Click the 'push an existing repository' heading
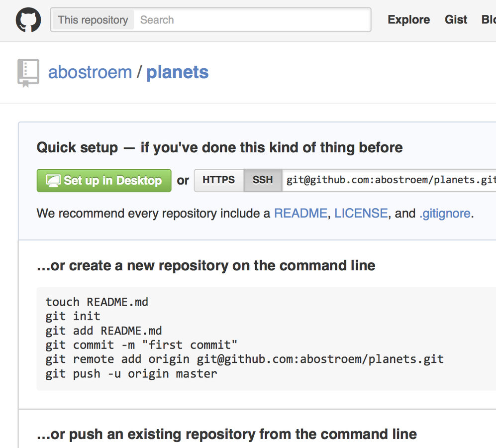496x448 pixels. point(226,434)
